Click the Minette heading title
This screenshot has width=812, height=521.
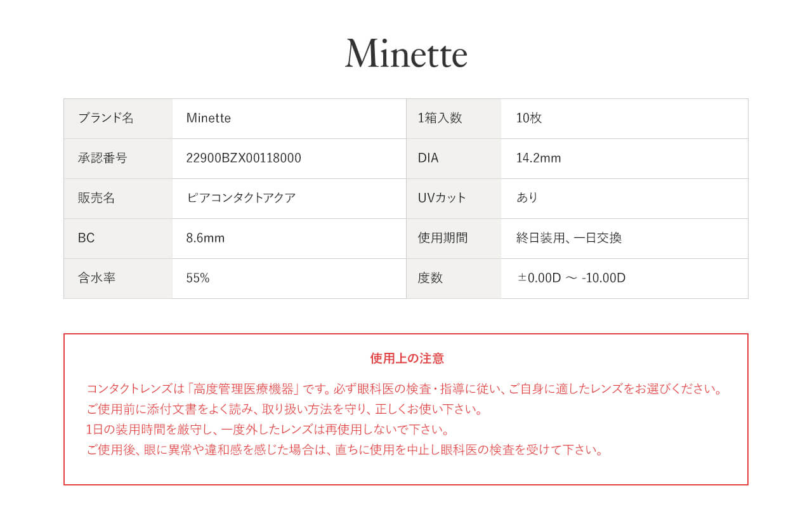pos(406,53)
